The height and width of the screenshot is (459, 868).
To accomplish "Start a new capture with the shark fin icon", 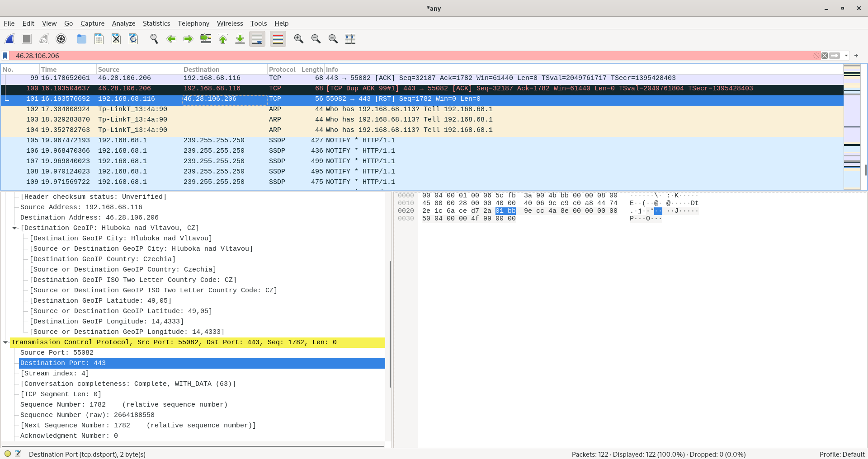I will pyautogui.click(x=9, y=39).
